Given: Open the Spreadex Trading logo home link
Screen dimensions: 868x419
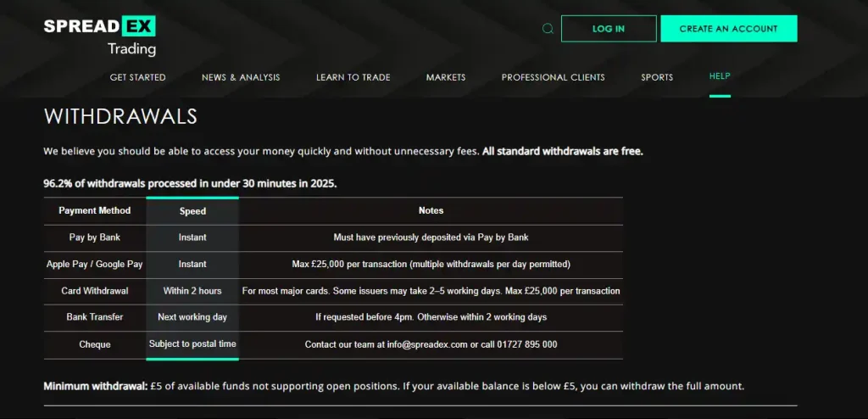Looking at the screenshot, I should coord(100,36).
